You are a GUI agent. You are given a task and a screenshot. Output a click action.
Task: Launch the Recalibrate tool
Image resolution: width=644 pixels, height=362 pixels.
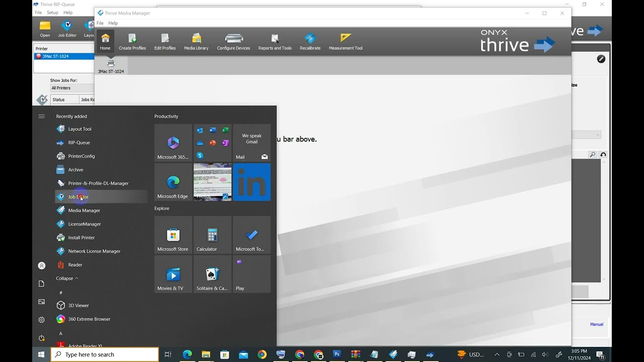point(310,41)
